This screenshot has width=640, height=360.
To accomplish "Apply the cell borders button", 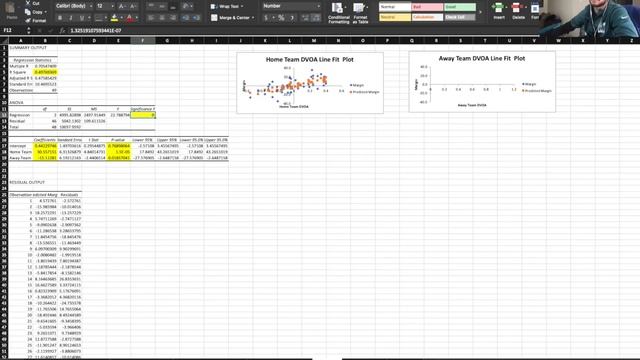I will pos(98,18).
